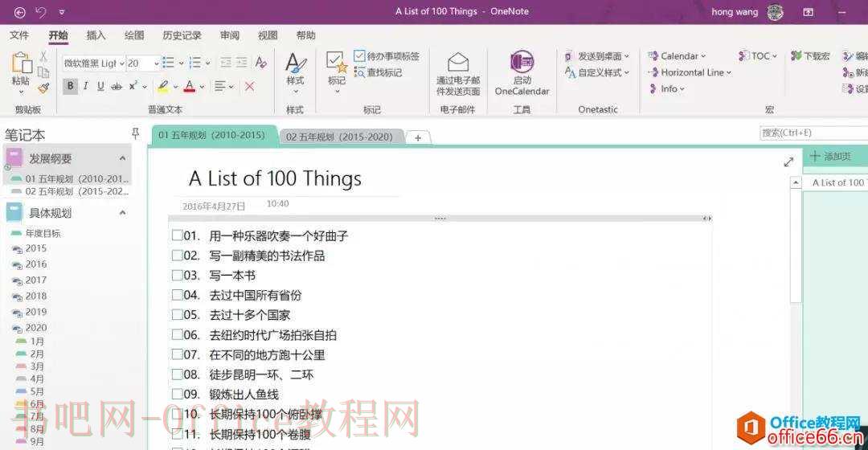Open the font size dropdown
The image size is (868, 450).
pos(156,63)
